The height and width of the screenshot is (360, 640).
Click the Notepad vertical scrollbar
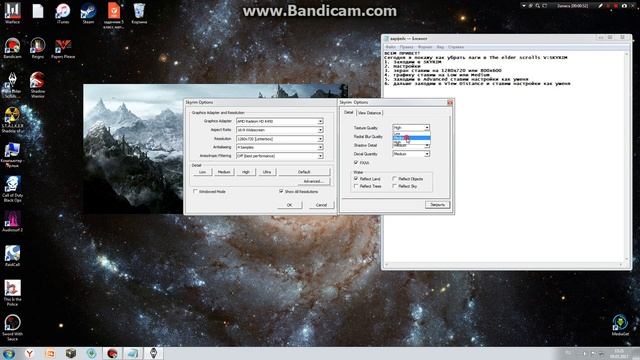628,157
